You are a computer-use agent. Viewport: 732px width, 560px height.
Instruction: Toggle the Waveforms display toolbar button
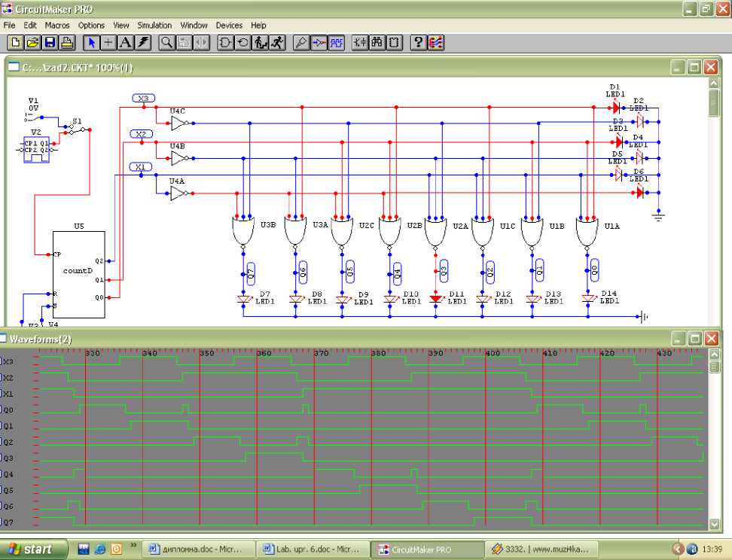(x=337, y=43)
